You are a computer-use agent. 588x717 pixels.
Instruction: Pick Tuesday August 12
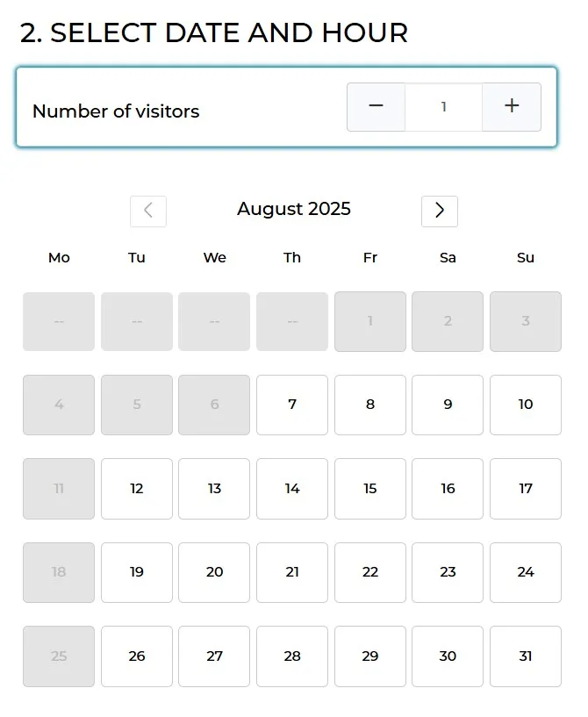click(137, 489)
